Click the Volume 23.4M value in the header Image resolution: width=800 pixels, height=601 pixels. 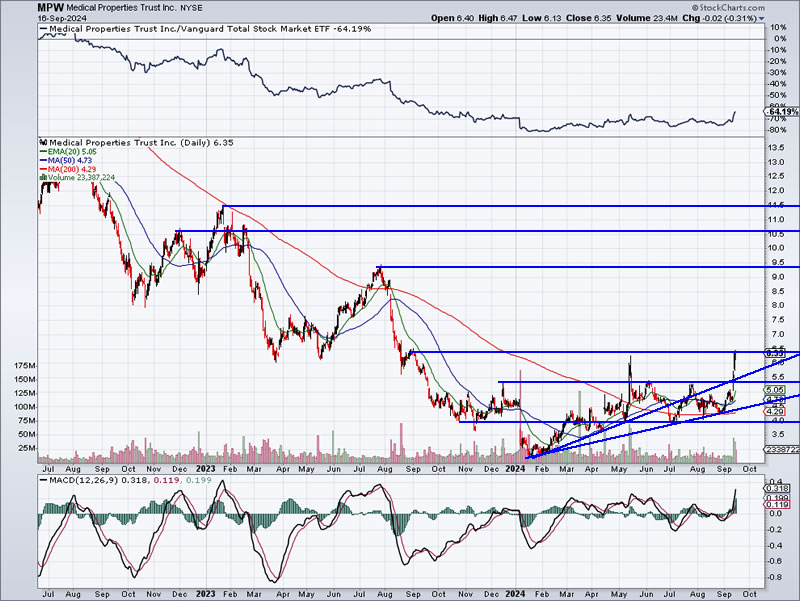(647, 18)
